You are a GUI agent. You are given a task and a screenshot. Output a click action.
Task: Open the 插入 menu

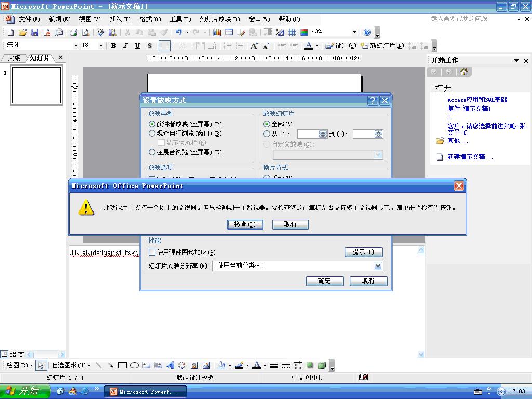[120, 19]
